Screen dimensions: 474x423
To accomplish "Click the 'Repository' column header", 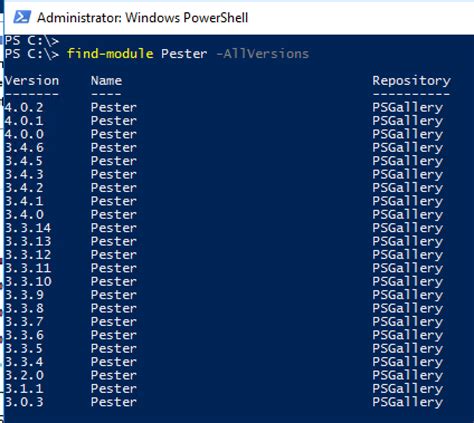I will pos(411,81).
